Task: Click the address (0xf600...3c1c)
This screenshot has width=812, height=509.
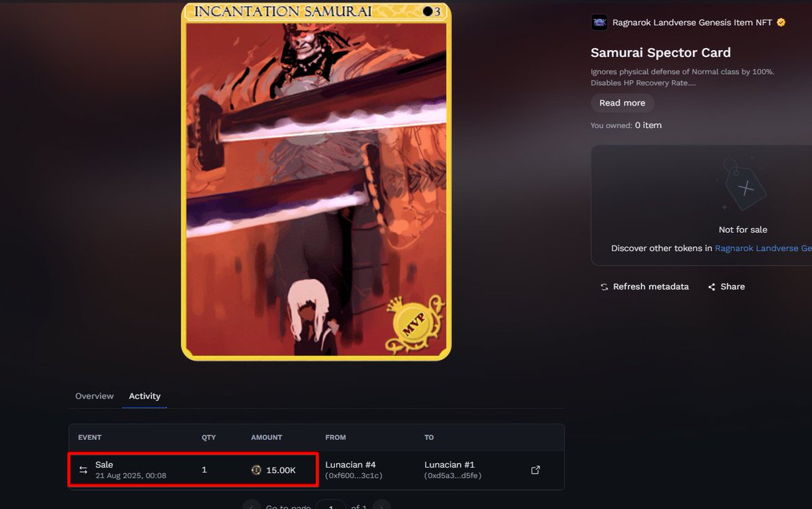Action: (354, 476)
